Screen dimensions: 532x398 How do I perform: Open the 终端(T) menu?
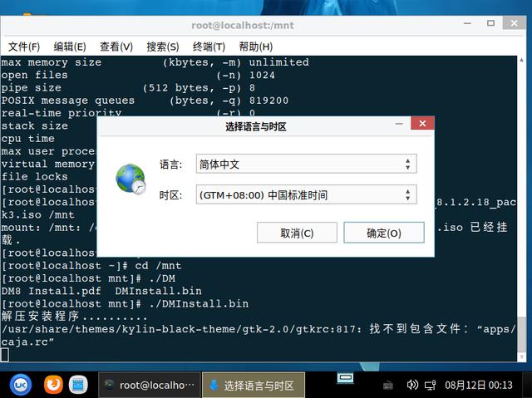coord(209,47)
